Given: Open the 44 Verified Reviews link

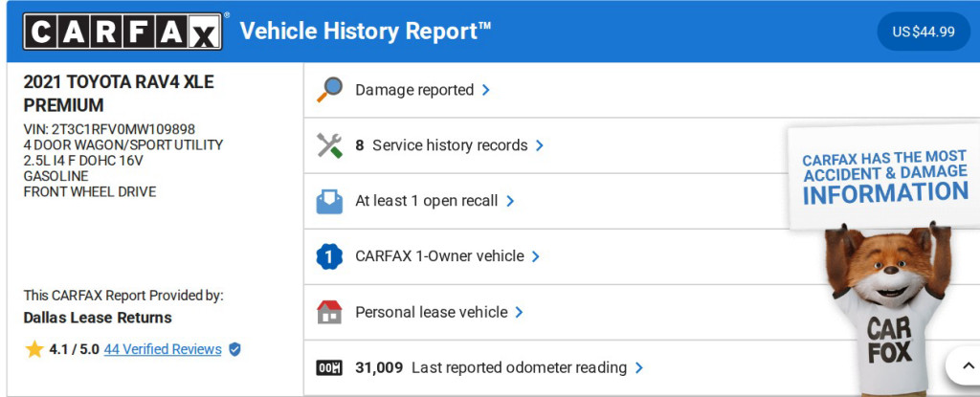Looking at the screenshot, I should pyautogui.click(x=163, y=349).
